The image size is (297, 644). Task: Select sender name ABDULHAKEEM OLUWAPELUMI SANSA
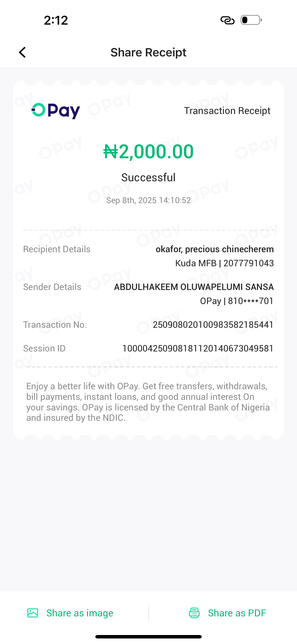tap(194, 287)
